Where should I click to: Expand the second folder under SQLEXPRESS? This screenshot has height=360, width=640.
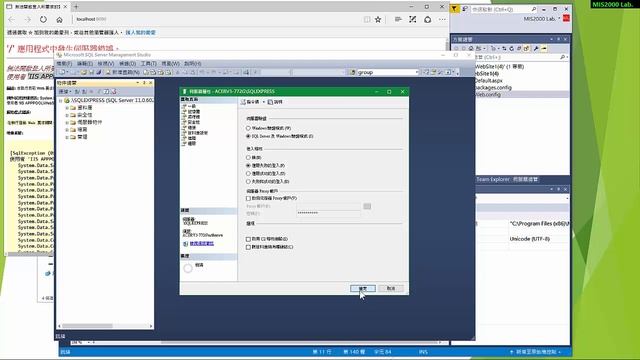[67, 115]
